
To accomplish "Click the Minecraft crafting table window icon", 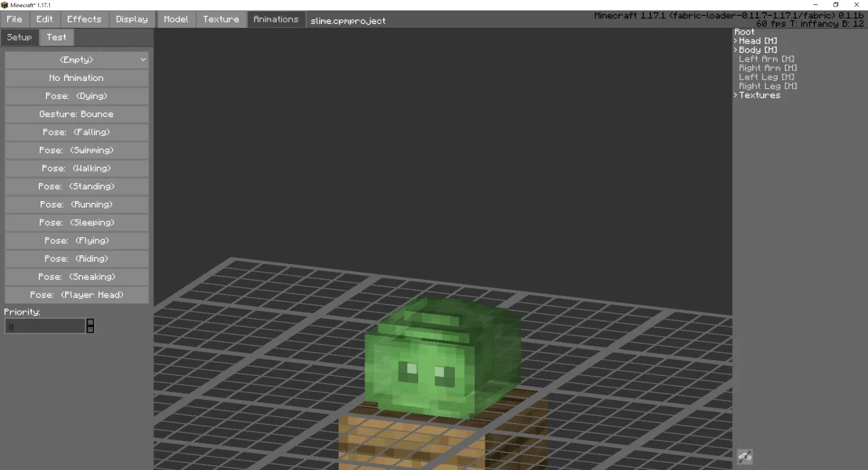I will 5,5.
